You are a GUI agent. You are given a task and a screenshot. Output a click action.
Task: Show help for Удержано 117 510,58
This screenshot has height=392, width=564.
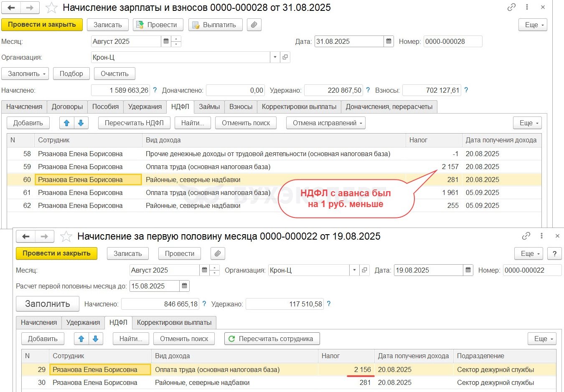click(x=329, y=303)
